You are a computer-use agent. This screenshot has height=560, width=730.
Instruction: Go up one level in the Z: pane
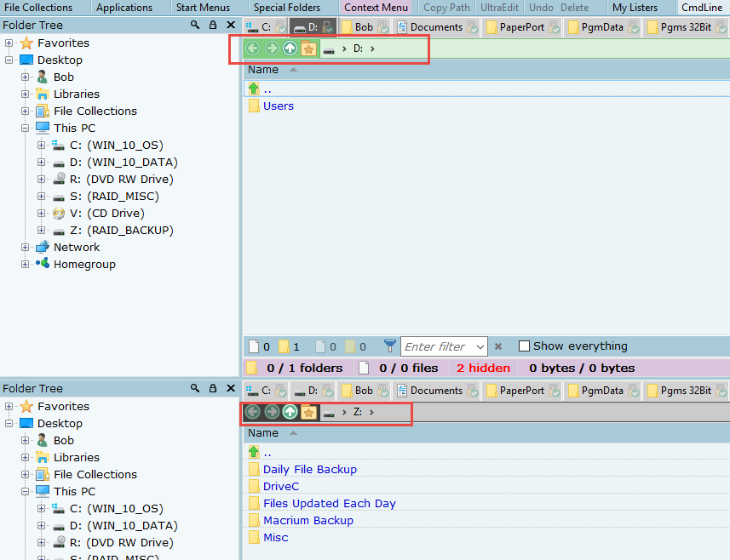coord(290,412)
